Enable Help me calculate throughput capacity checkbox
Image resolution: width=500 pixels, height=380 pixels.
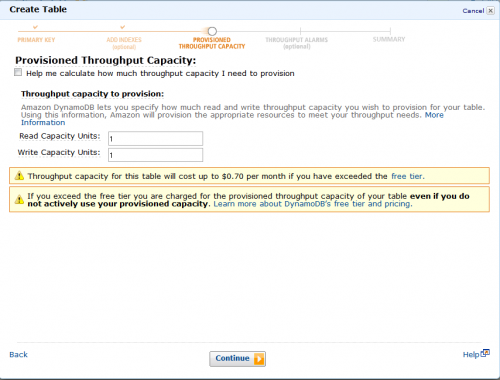(18, 72)
